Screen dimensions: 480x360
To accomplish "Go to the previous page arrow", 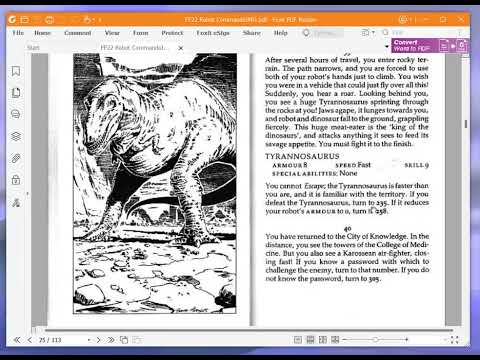I will point(30,340).
